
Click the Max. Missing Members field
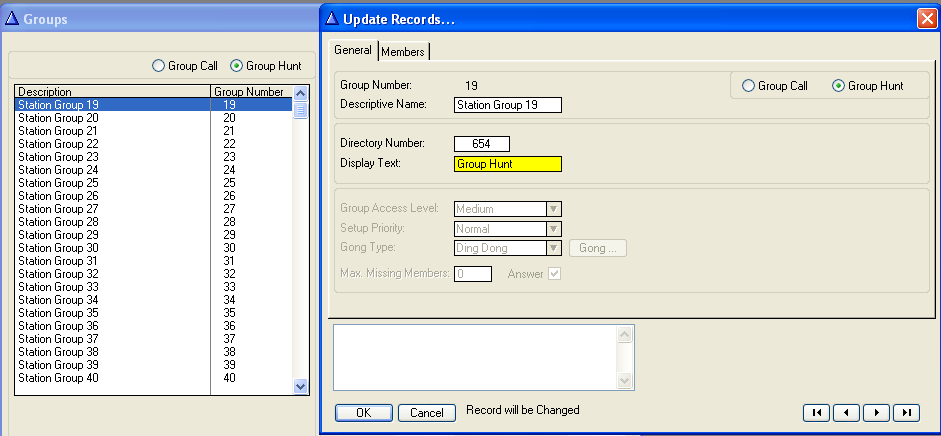473,274
